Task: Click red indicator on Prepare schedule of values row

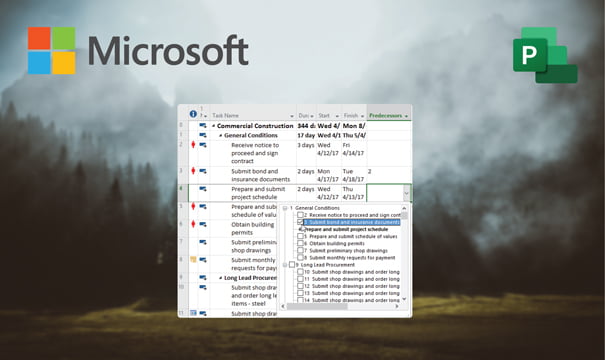Action: pos(193,206)
